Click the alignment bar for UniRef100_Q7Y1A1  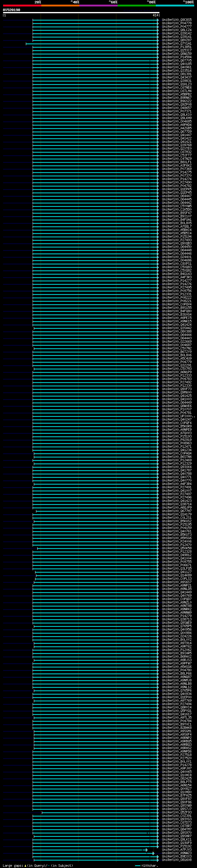[92, 44]
